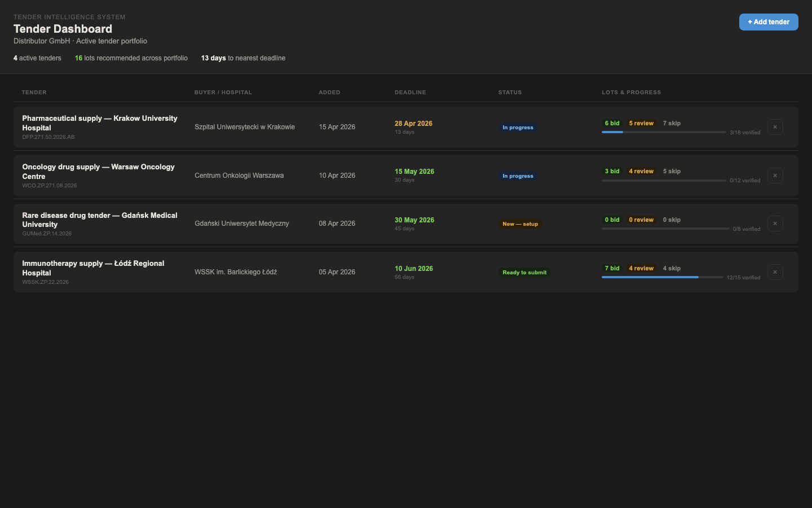This screenshot has width=812, height=508.
Task: Click the 7 bid badge
Action: coord(612,268)
